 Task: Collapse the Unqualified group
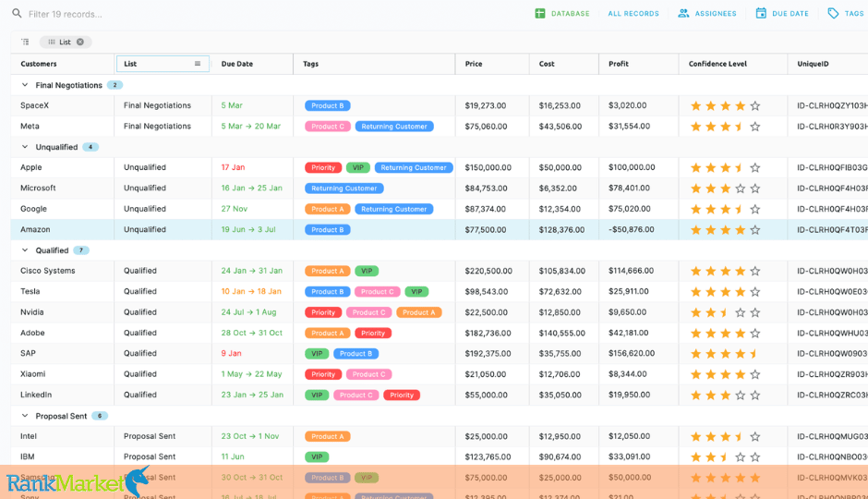pos(24,147)
